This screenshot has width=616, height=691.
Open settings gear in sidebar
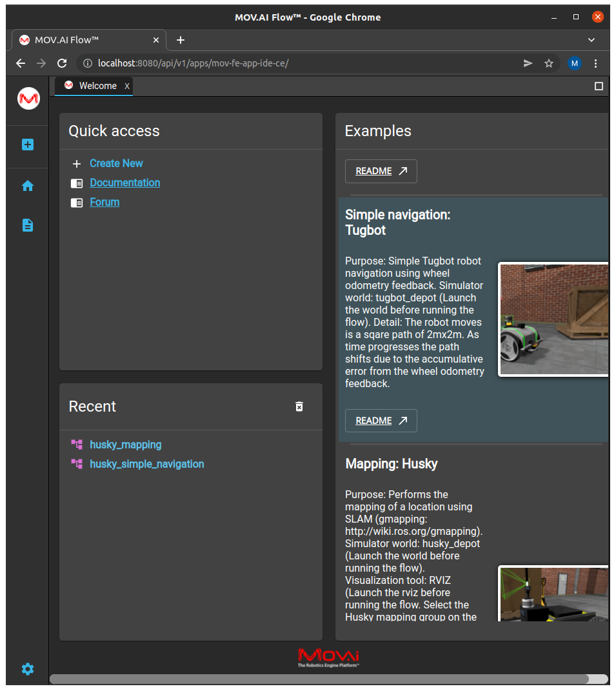(28, 669)
